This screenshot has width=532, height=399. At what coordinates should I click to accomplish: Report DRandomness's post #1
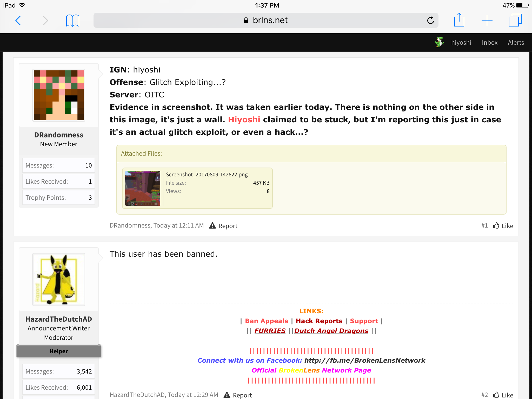[x=228, y=226]
